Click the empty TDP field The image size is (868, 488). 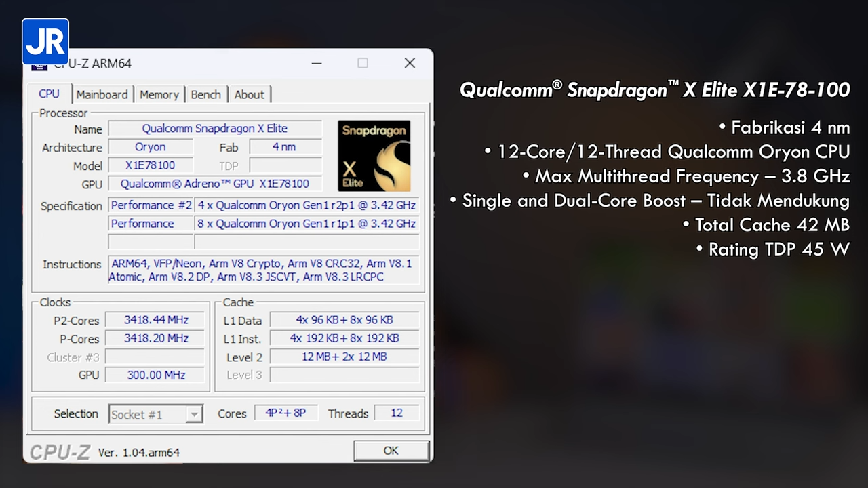285,165
